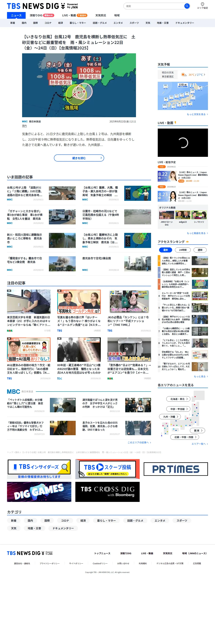Expand 九州・沖縄 area news

pos(170,416)
